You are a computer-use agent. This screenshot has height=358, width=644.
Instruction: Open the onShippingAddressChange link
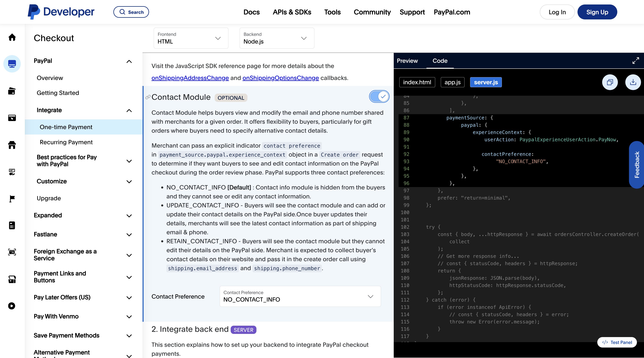(190, 78)
